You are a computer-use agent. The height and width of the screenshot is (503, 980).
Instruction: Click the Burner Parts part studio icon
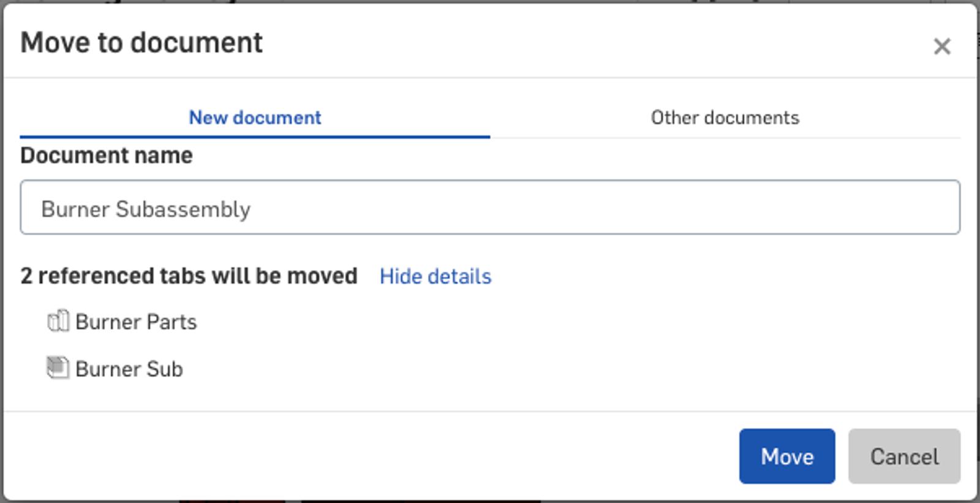point(58,321)
